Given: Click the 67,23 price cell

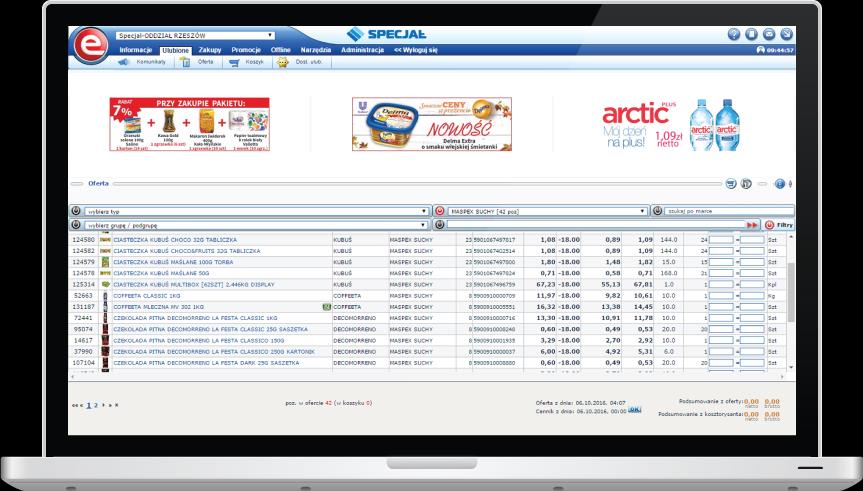Looking at the screenshot, I should 547,285.
